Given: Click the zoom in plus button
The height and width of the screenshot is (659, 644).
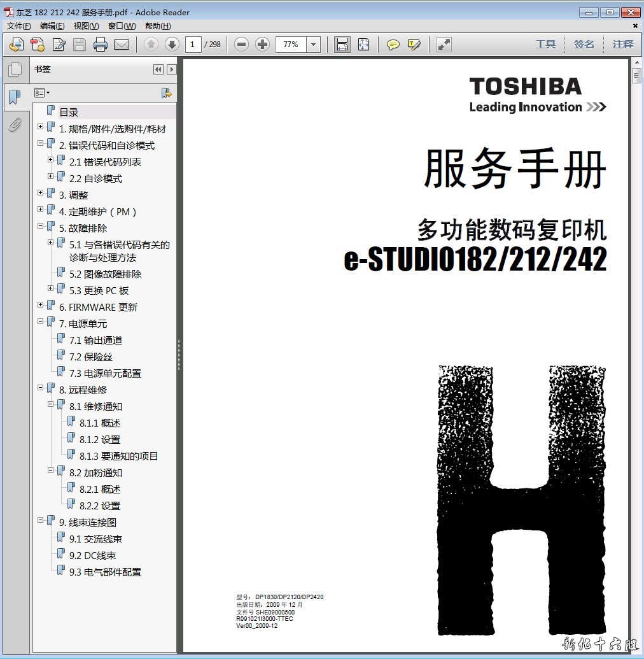Looking at the screenshot, I should [x=262, y=45].
